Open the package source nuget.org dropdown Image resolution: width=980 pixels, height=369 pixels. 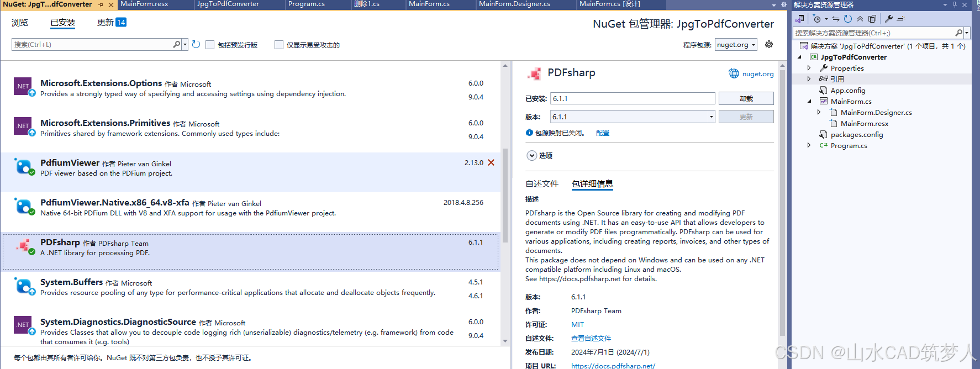pos(736,45)
